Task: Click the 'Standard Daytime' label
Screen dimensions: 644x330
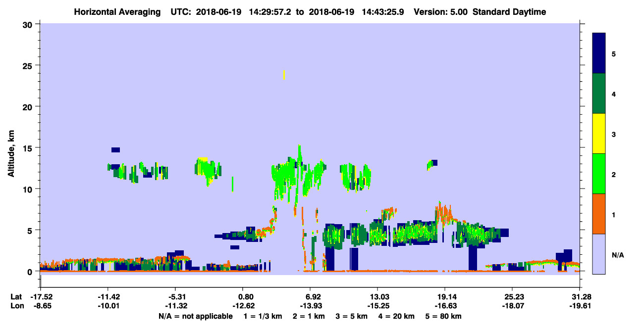Action: 509,12
